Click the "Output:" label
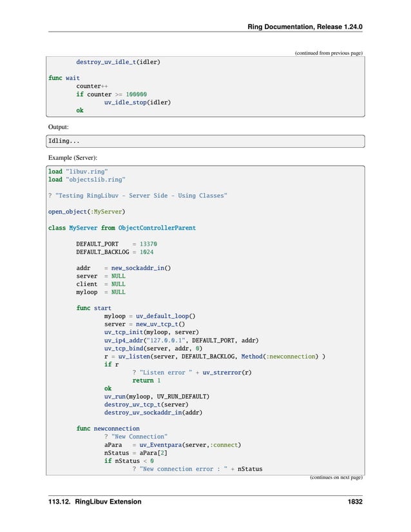The width and height of the screenshot is (411, 532). [58, 127]
